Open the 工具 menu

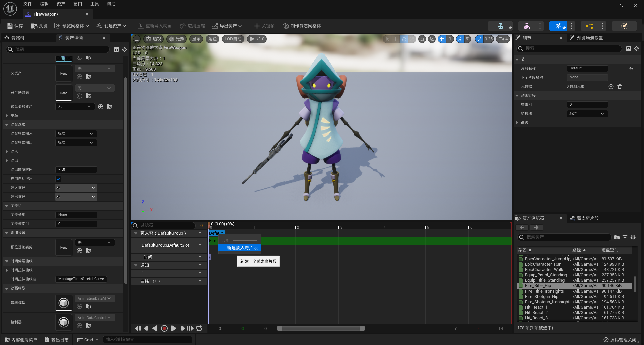[95, 4]
